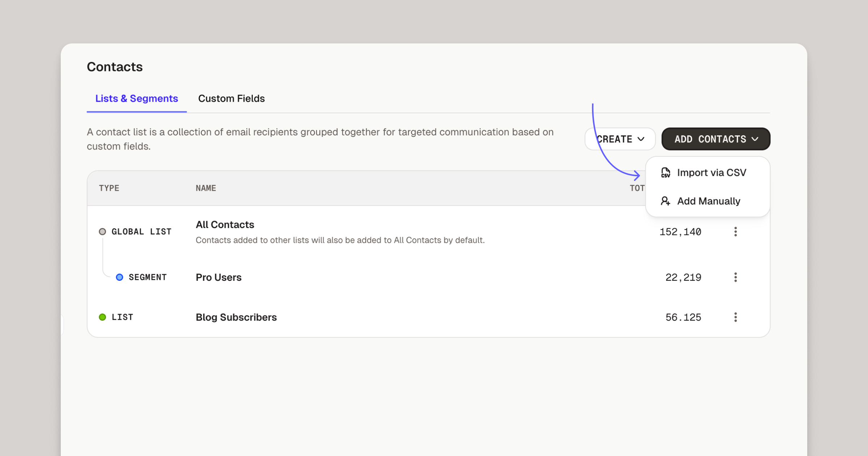Click the green List indicator dot
The image size is (868, 456).
pyautogui.click(x=102, y=317)
